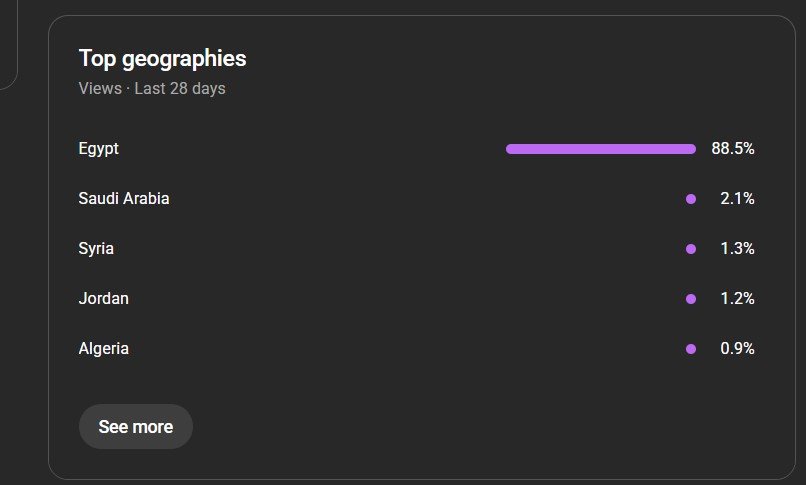Click the 1.3% value for Syria

coord(737,249)
